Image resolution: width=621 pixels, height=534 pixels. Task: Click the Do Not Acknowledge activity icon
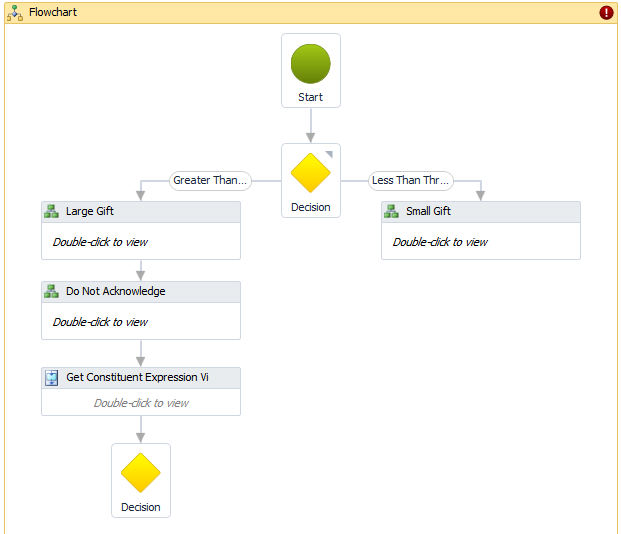[52, 291]
